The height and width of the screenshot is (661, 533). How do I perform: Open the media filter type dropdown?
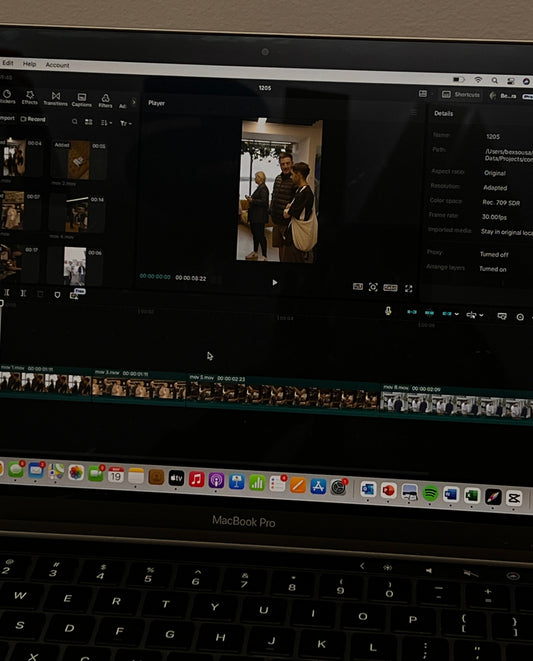point(126,124)
